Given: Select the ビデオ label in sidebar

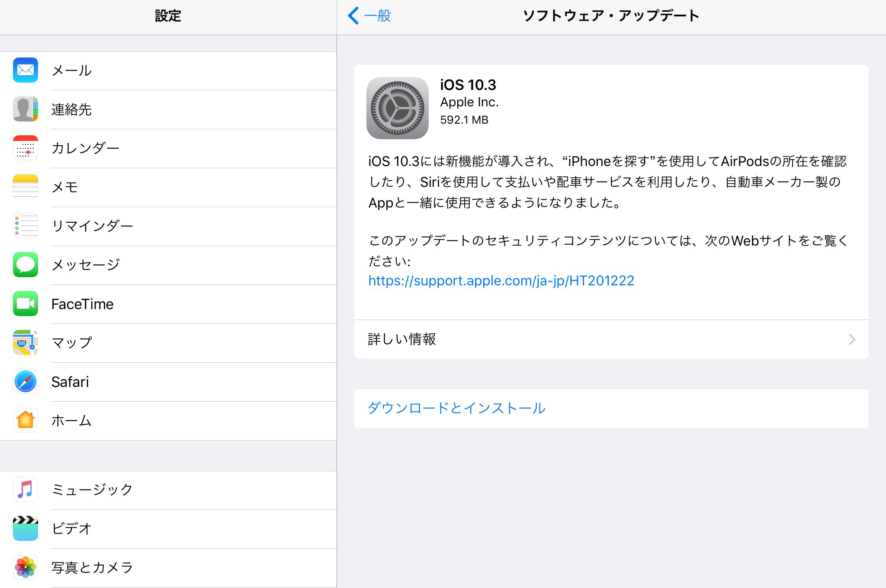Looking at the screenshot, I should pyautogui.click(x=72, y=528).
